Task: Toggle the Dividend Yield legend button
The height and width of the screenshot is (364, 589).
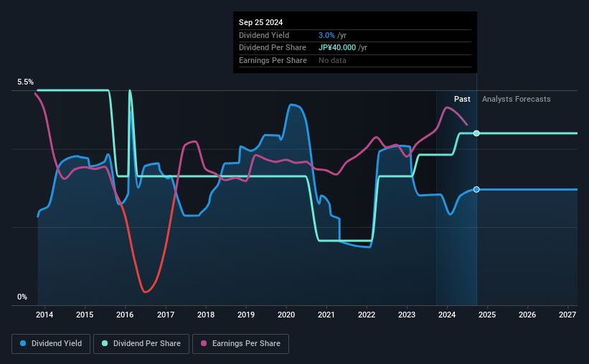Action: click(51, 344)
